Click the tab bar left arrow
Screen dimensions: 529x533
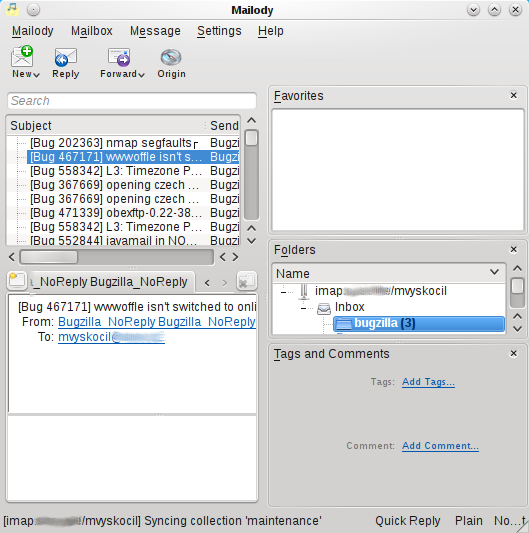click(x=207, y=283)
